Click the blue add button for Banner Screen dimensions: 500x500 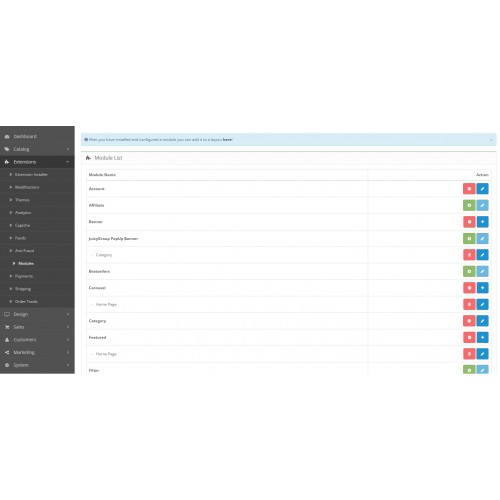pyautogui.click(x=482, y=222)
